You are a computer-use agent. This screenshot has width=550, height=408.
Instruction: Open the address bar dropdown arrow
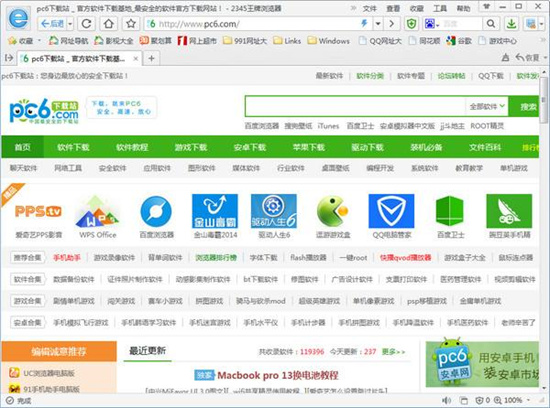click(378, 24)
